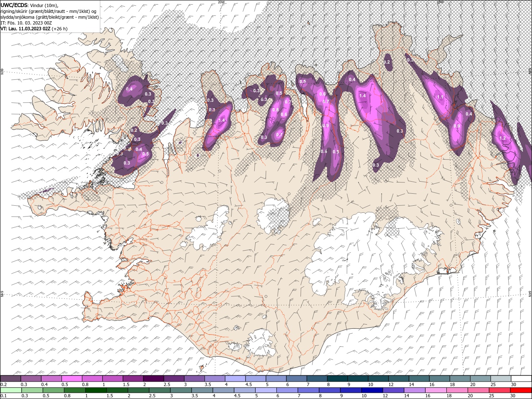Pick rain scale swatch between 18 and 20

point(457,390)
